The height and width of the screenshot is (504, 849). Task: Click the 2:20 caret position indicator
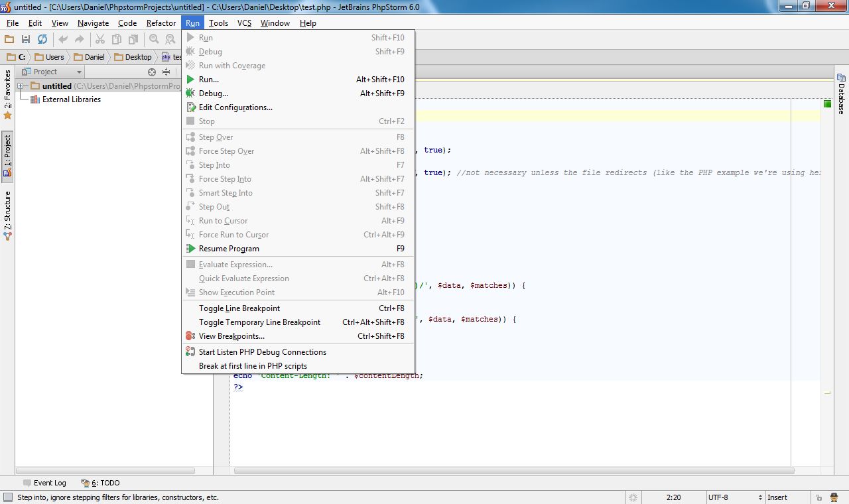click(673, 497)
